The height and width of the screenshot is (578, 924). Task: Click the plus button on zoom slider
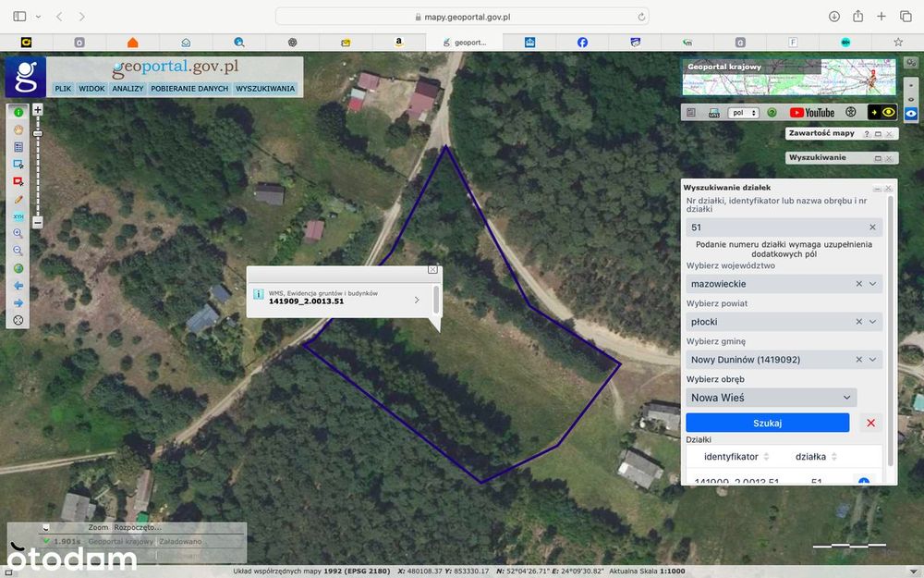[38, 110]
